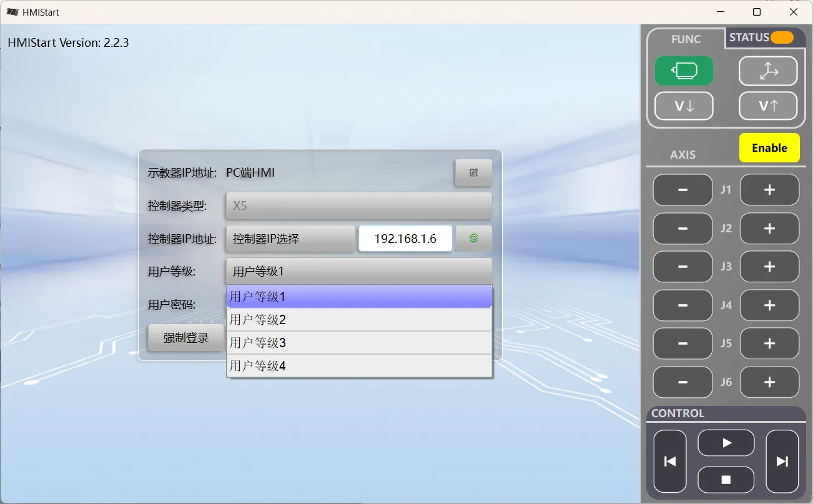
Task: Click the J2 axis label
Action: (x=726, y=229)
